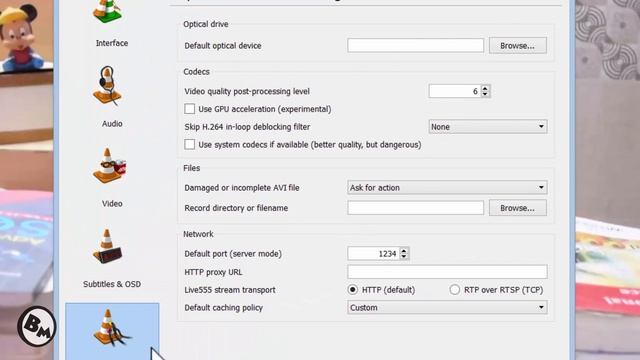Open Damaged or incomplete AVI file dropdown
640x360 pixels.
447,187
